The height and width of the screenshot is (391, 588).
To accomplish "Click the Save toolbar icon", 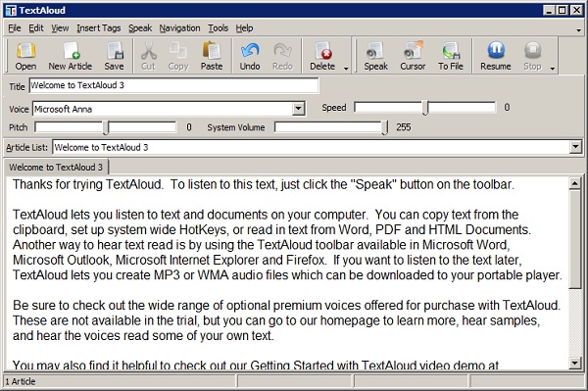I will tap(114, 56).
